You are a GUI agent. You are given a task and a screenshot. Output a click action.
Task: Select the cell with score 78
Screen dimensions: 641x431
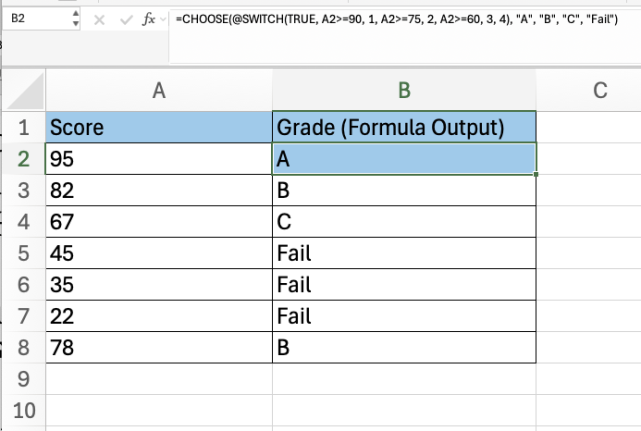(158, 348)
